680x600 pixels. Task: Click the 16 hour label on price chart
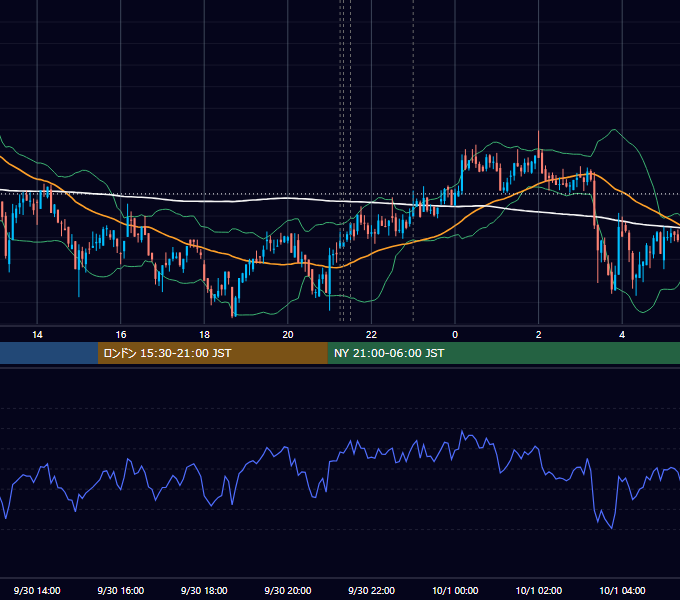(x=121, y=335)
